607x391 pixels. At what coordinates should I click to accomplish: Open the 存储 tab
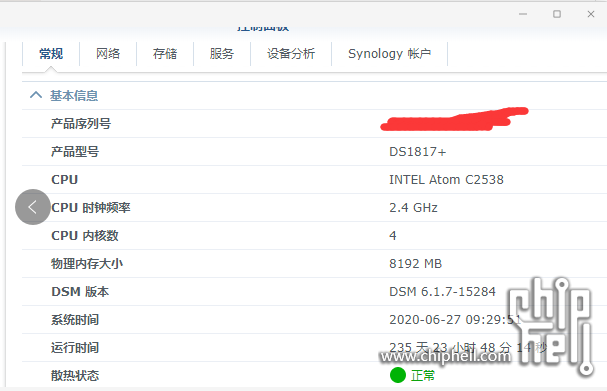[x=165, y=53]
